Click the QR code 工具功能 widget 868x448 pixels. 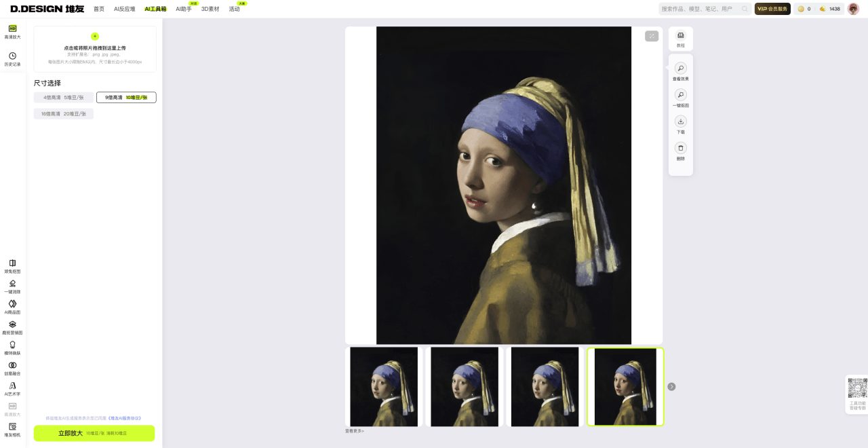pos(857,394)
